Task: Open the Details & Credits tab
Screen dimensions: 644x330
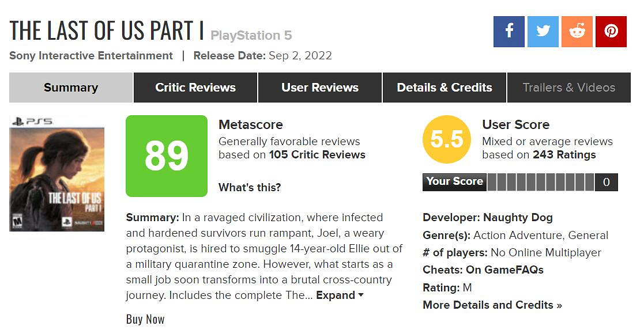Action: [x=445, y=88]
